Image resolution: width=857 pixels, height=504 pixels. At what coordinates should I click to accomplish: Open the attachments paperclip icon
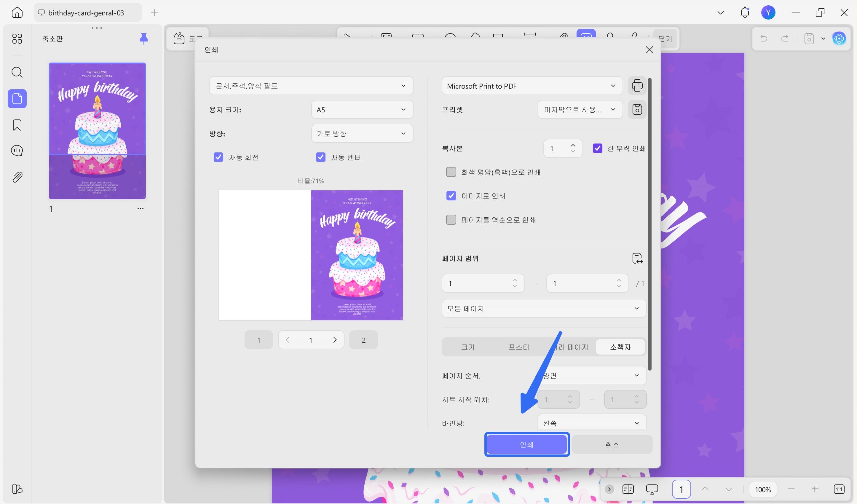point(17,177)
